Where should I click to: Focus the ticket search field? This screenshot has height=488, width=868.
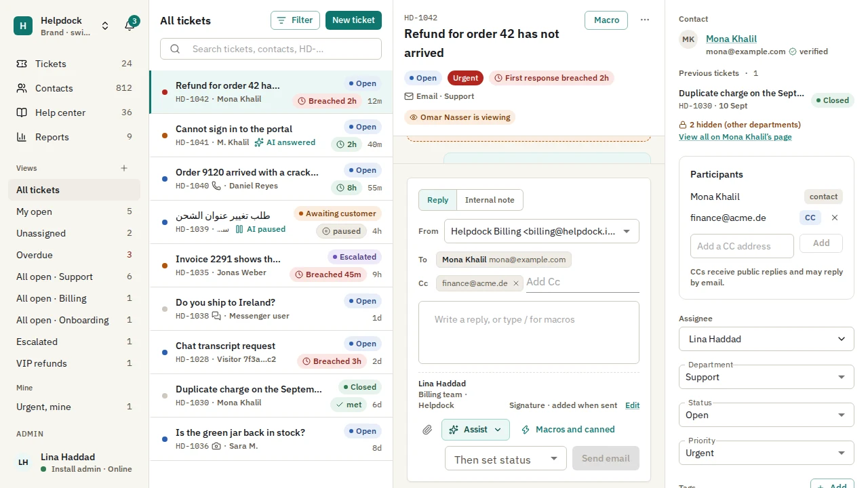(271, 49)
